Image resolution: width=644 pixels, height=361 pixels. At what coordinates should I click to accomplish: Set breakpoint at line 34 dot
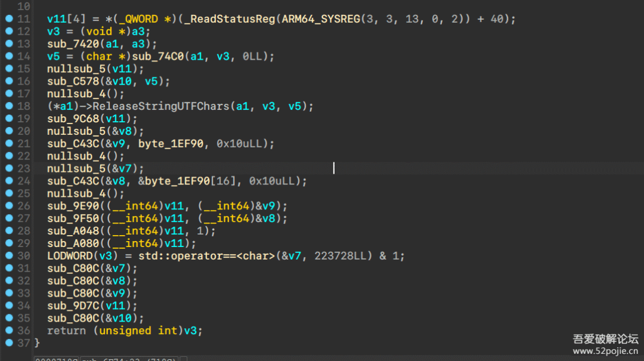point(9,305)
